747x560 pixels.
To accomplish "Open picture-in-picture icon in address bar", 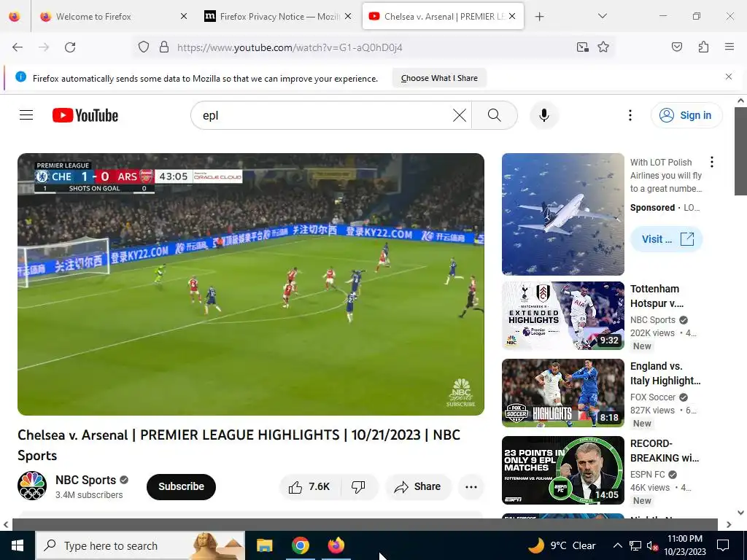I will [582, 47].
